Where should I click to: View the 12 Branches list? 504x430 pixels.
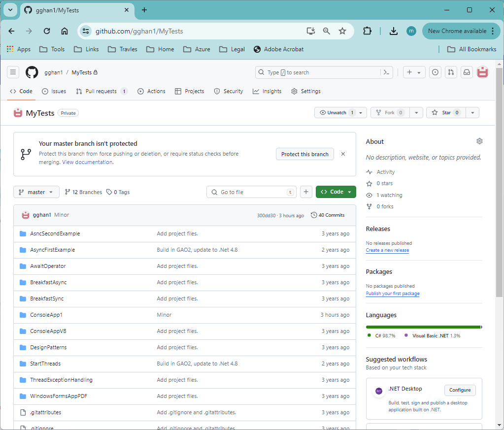point(84,192)
